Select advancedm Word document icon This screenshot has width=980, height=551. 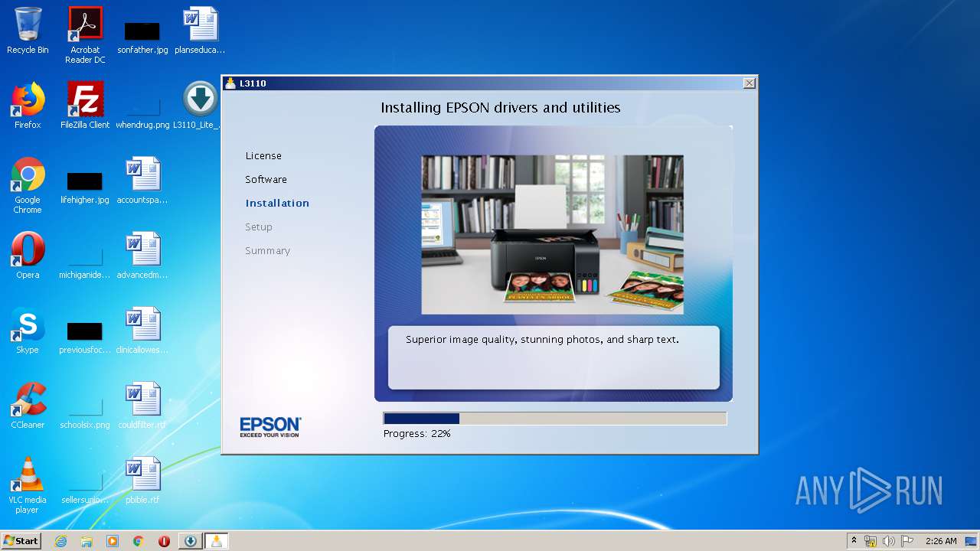[142, 256]
